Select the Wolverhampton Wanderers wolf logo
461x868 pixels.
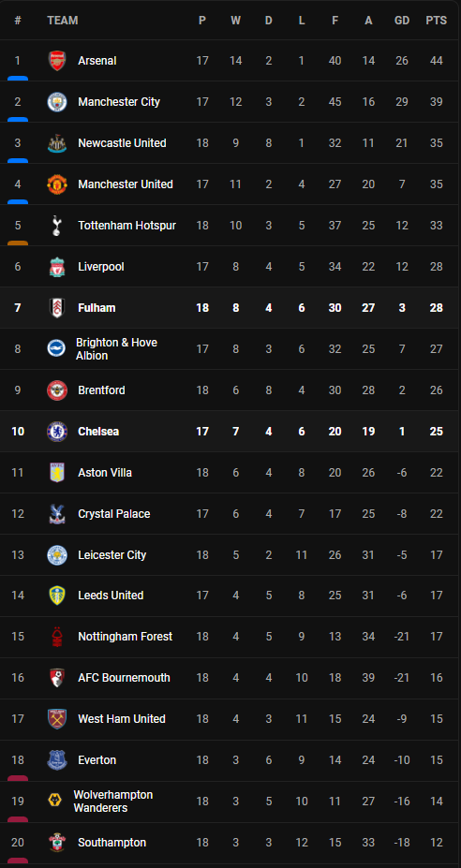55,801
